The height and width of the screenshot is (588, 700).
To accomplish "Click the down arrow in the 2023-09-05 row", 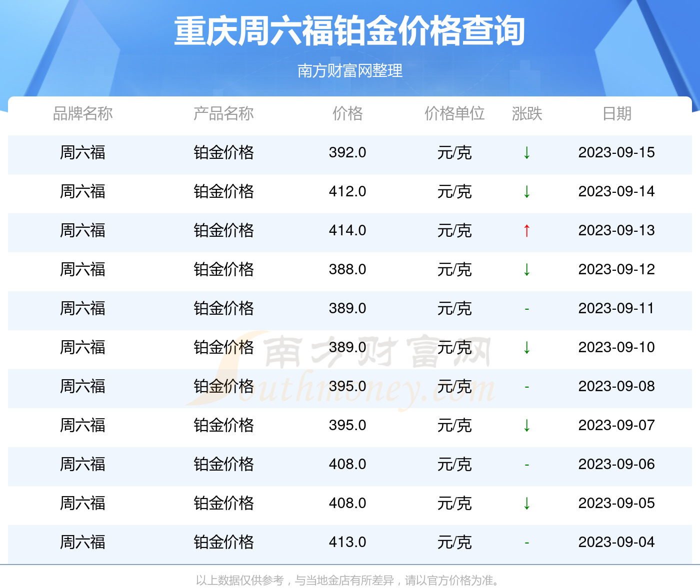I will 526,503.
